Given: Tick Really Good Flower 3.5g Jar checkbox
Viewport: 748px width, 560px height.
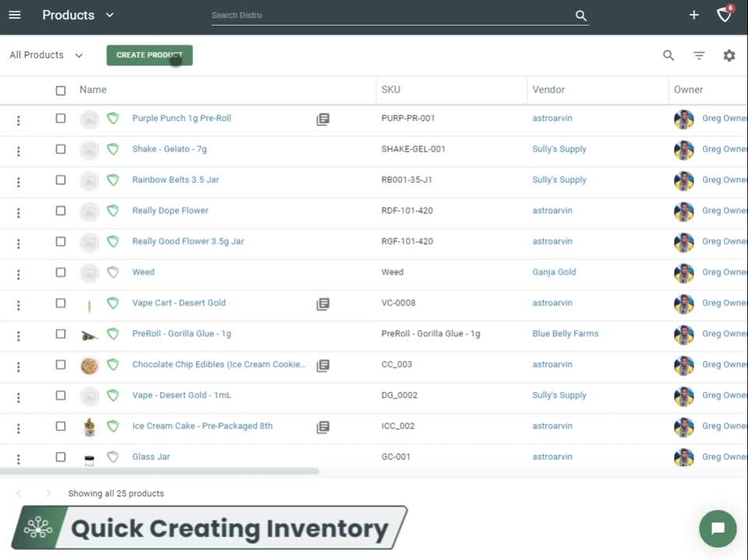Looking at the screenshot, I should [61, 241].
